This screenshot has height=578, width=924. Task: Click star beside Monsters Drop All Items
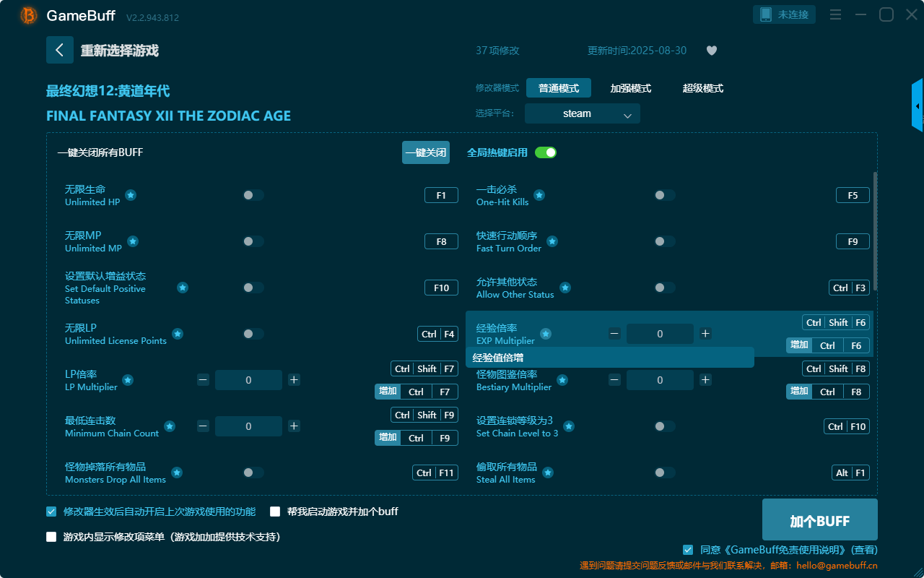click(177, 473)
